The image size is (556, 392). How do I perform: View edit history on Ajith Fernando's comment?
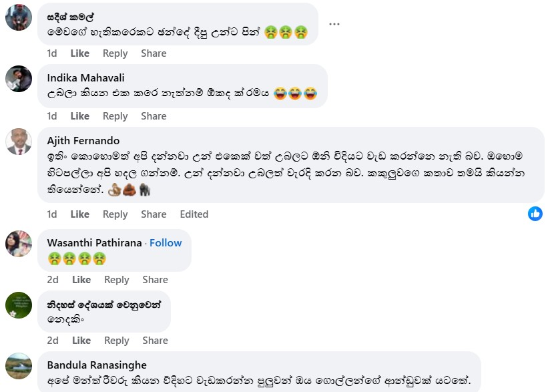(x=194, y=214)
